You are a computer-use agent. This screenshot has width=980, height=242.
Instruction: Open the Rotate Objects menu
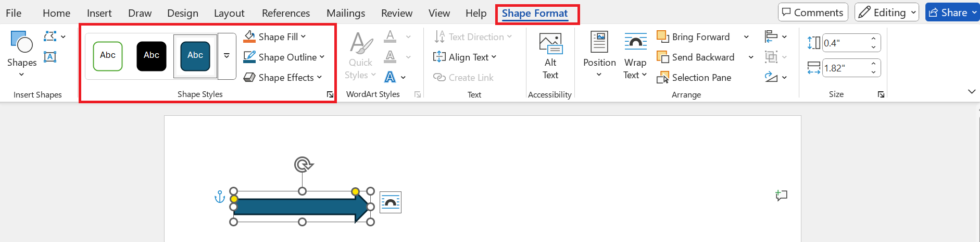(x=775, y=77)
